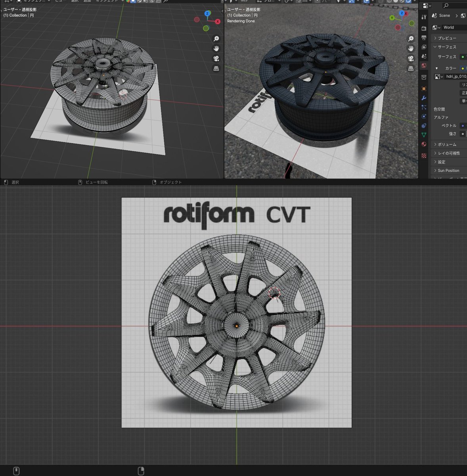This screenshot has height=476, width=467.
Task: Click the wheel's orange origin point in bottom viewport
Action: coord(237,326)
